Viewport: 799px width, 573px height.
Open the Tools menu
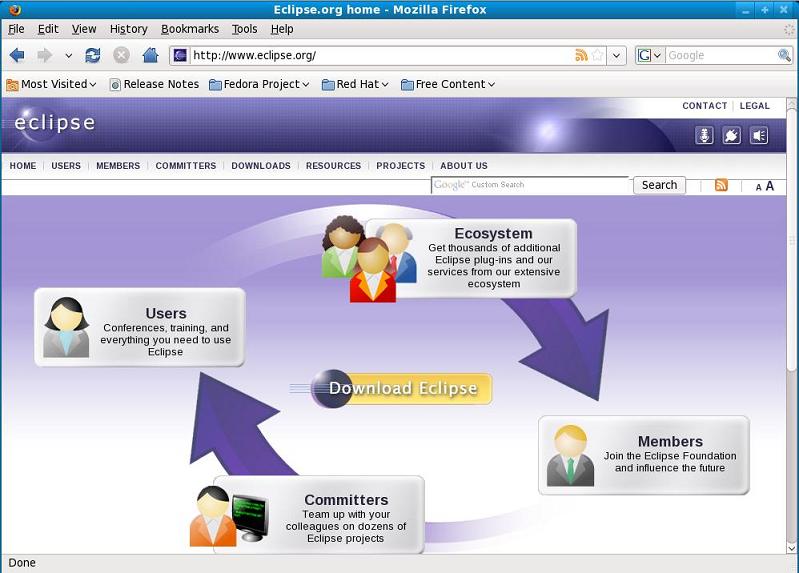(x=245, y=29)
